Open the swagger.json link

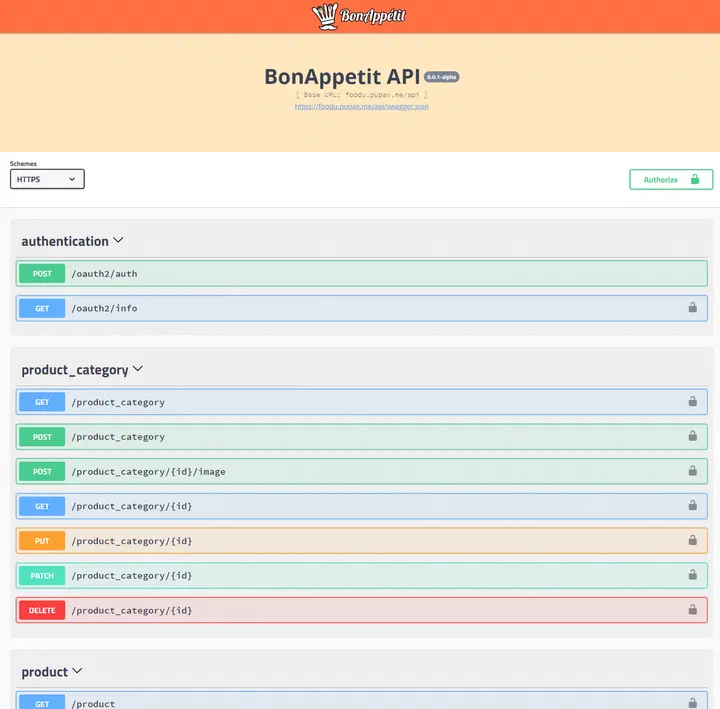[x=361, y=107]
